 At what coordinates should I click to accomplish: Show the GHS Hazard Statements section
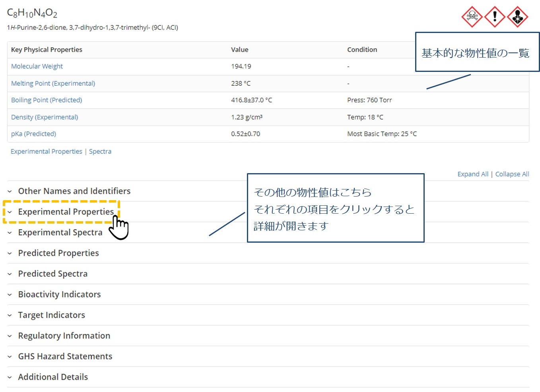pos(65,356)
